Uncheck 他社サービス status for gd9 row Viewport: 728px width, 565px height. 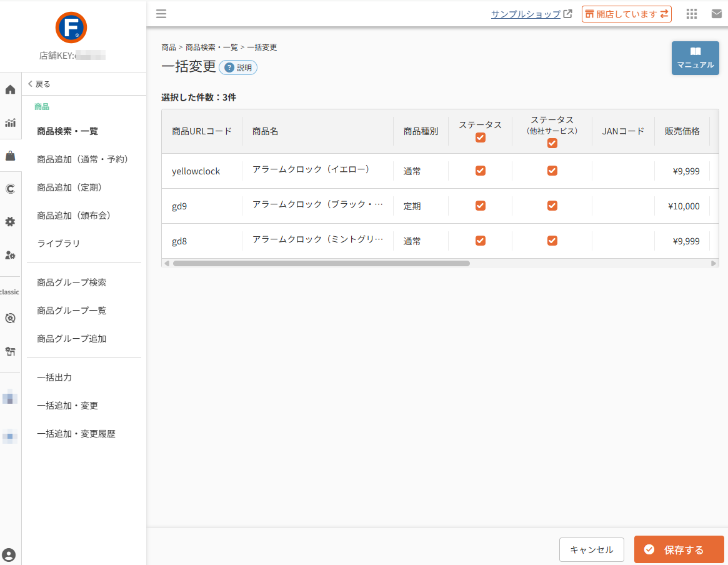coord(552,206)
